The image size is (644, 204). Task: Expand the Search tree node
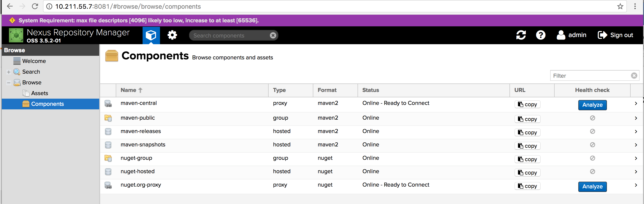click(x=9, y=72)
